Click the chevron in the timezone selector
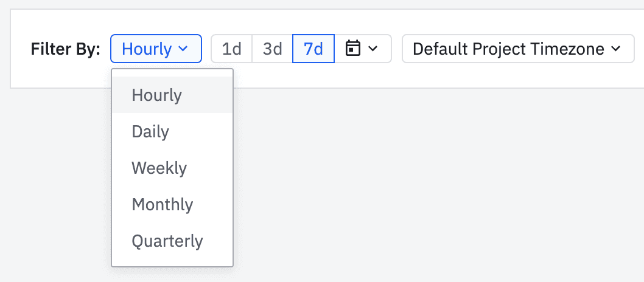This screenshot has width=644, height=282. click(x=615, y=49)
